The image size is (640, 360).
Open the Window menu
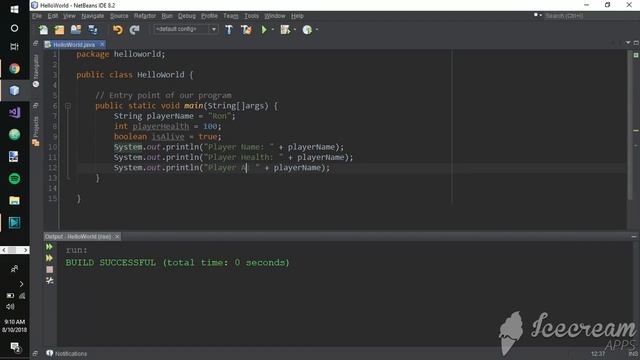click(275, 16)
